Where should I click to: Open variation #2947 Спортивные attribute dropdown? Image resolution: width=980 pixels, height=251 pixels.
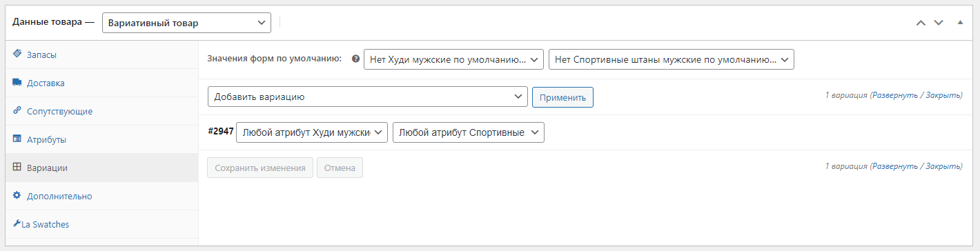pos(469,132)
